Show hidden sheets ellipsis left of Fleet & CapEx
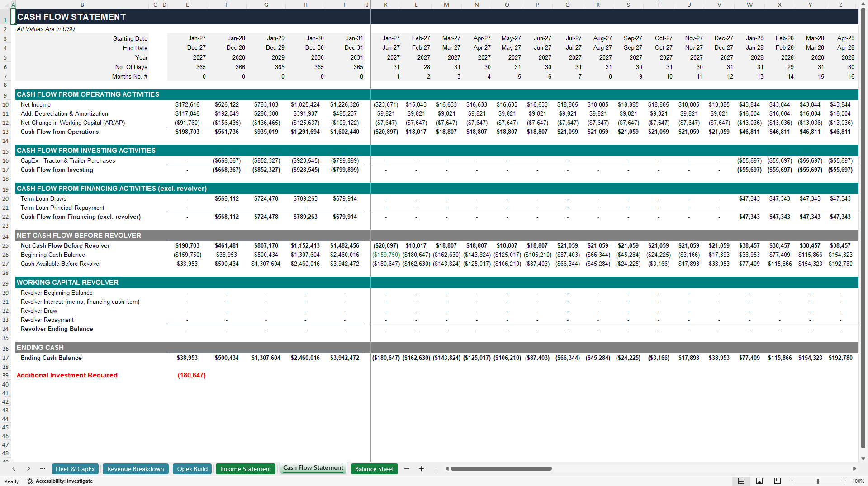Viewport: 868px width, 486px height. (43, 469)
